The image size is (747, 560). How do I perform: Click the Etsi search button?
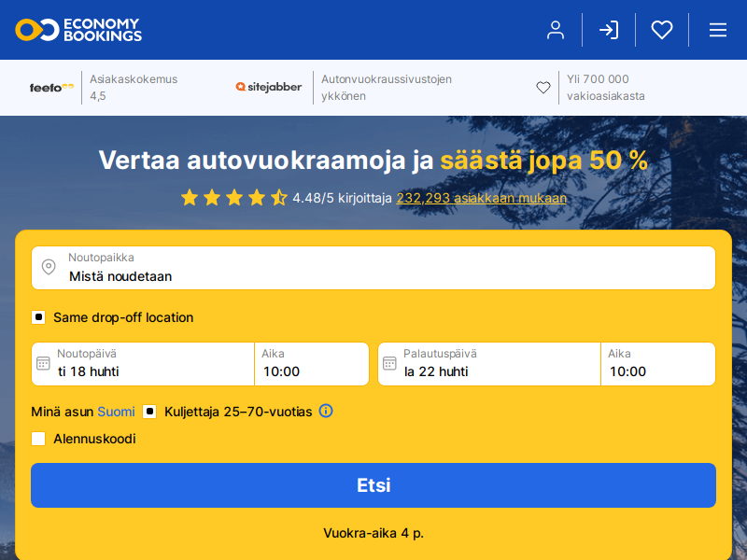pyautogui.click(x=373, y=485)
